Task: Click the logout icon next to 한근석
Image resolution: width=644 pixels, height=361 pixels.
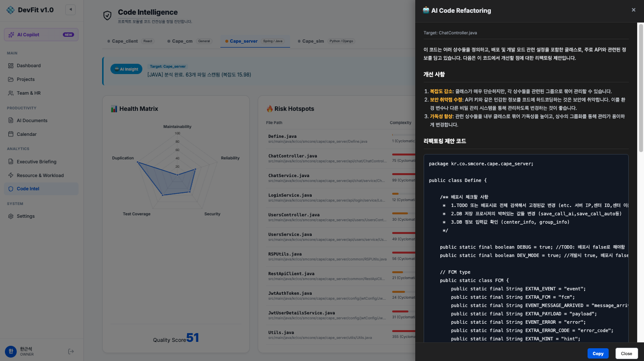Action: coord(71,351)
